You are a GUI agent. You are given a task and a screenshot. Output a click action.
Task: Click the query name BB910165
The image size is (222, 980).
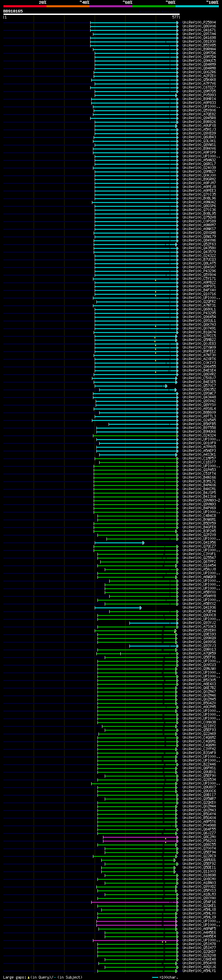13,11
